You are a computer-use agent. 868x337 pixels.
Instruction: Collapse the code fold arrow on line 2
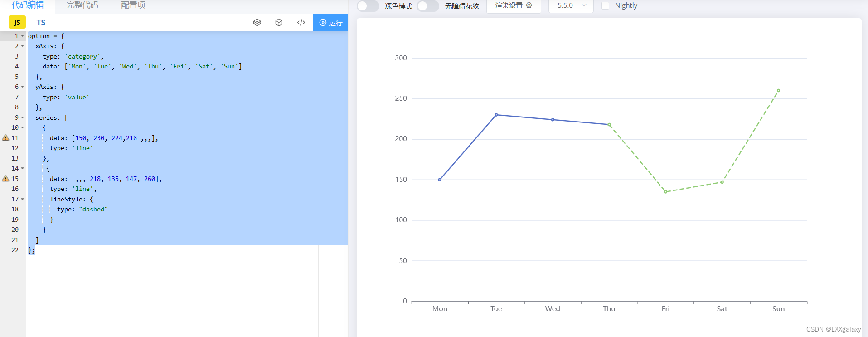[22, 46]
